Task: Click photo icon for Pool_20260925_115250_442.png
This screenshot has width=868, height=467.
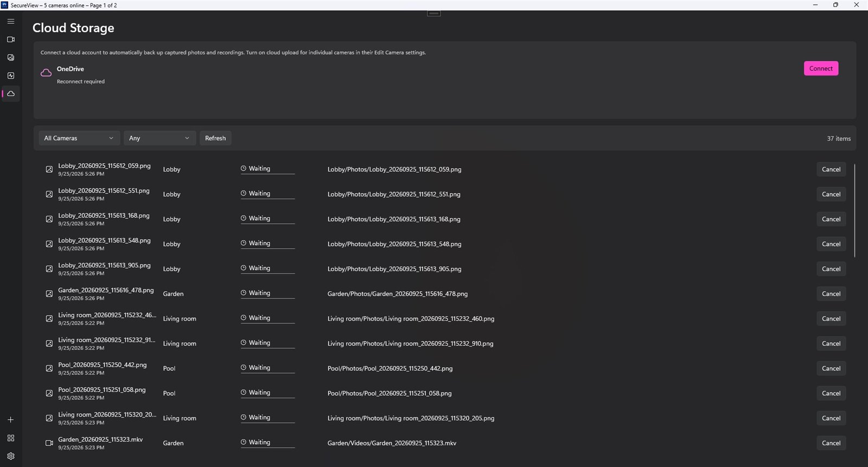Action: [x=49, y=368]
